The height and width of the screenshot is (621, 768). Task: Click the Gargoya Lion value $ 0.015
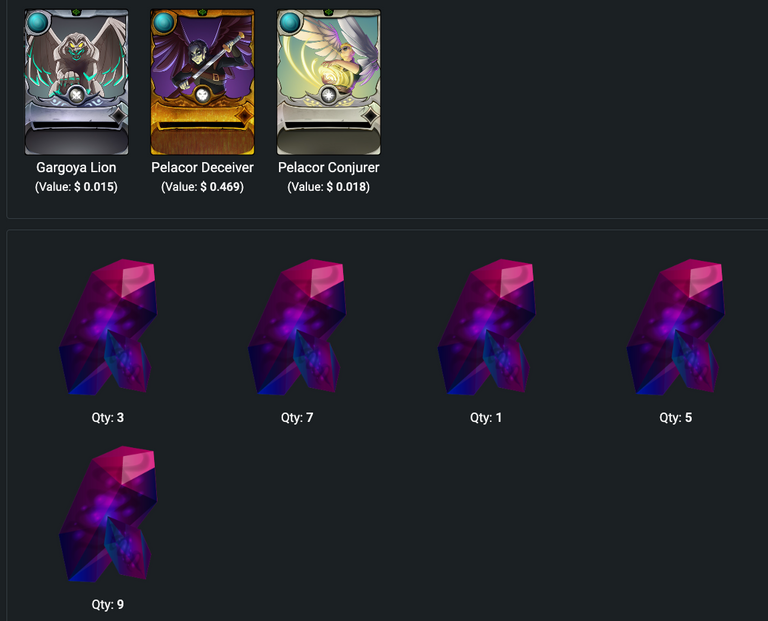tap(94, 187)
